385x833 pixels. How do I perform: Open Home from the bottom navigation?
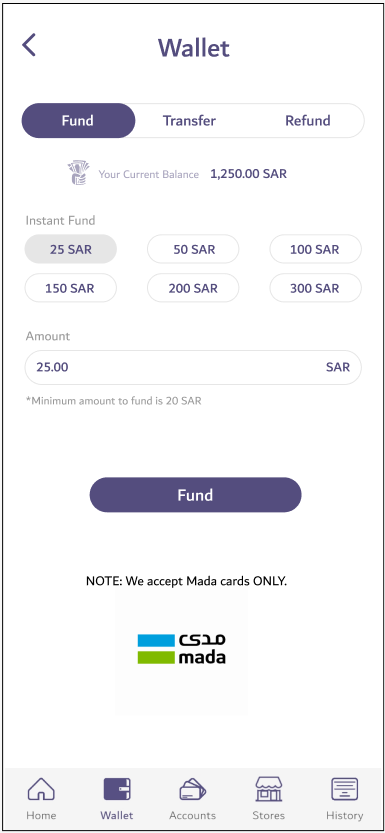coord(41,800)
